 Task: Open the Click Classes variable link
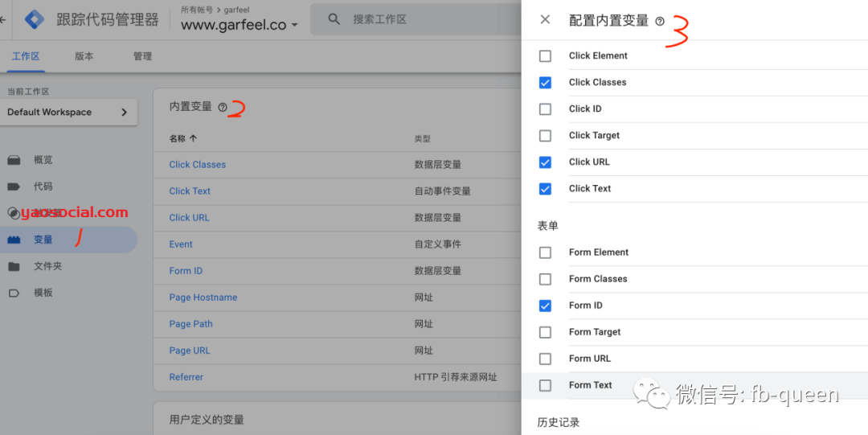[198, 165]
